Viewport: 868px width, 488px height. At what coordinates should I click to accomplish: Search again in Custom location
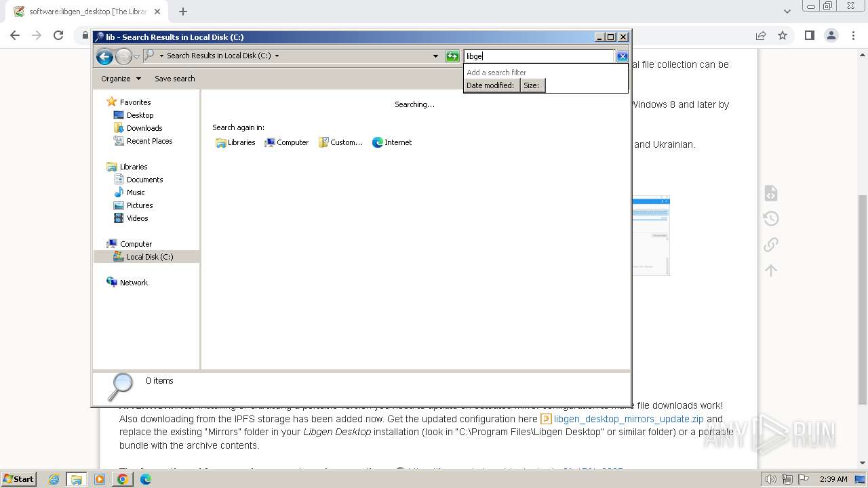point(340,142)
